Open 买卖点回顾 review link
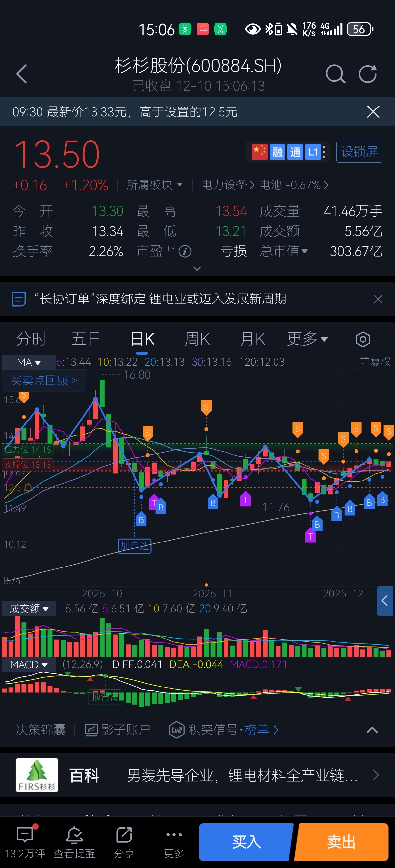395x868 pixels. (x=44, y=381)
